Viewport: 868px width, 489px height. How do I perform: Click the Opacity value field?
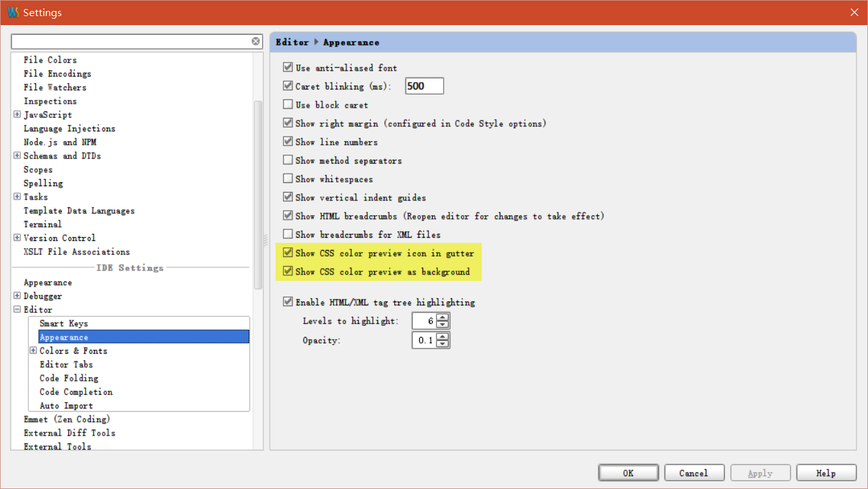424,340
